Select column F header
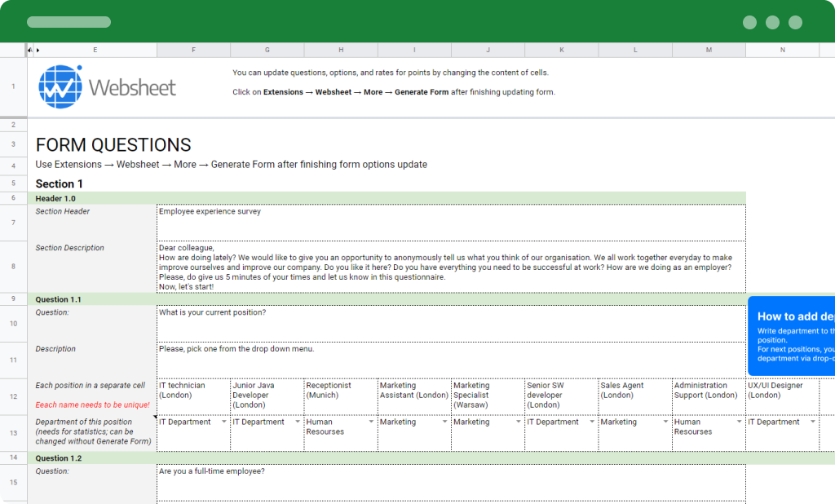The image size is (835, 504). (193, 50)
